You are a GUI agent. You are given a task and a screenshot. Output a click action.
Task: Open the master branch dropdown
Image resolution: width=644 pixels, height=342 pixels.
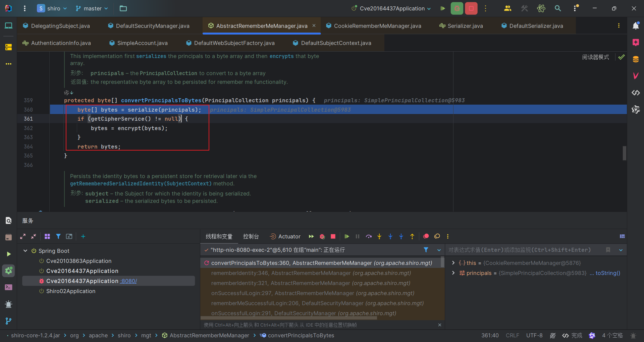pyautogui.click(x=92, y=8)
